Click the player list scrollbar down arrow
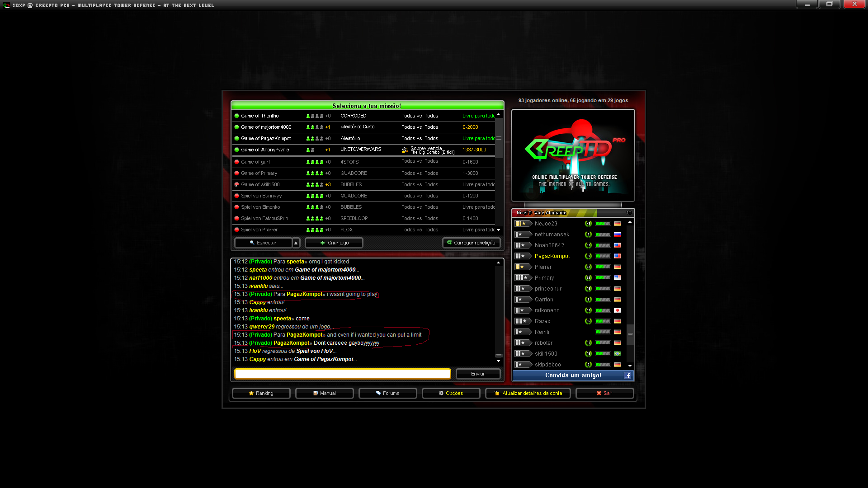The width and height of the screenshot is (868, 488). pos(630,366)
